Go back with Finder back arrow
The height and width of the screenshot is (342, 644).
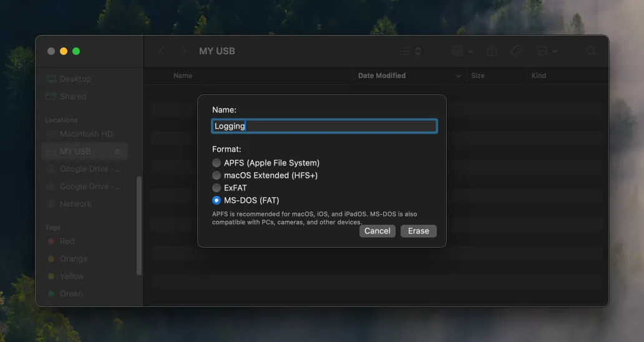162,51
